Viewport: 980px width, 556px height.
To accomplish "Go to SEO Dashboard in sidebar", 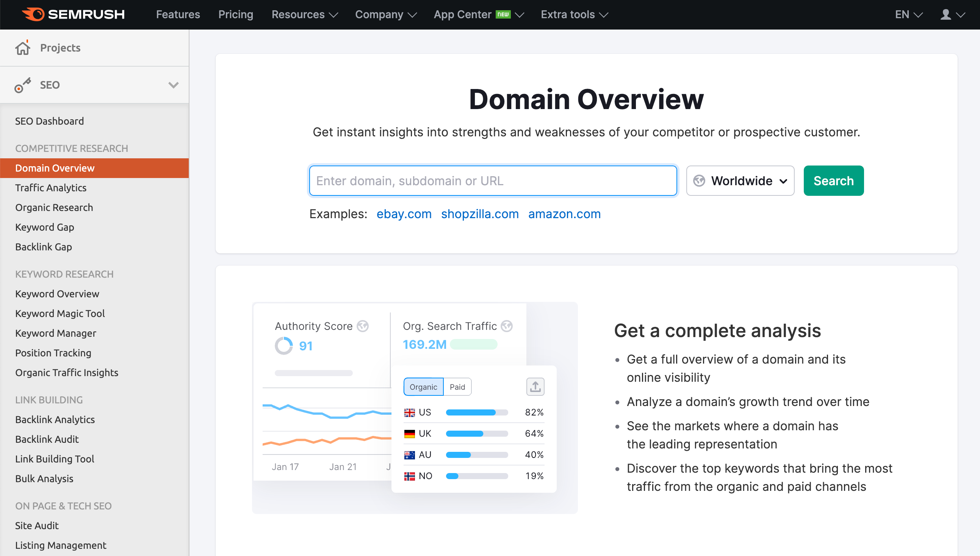I will point(49,121).
